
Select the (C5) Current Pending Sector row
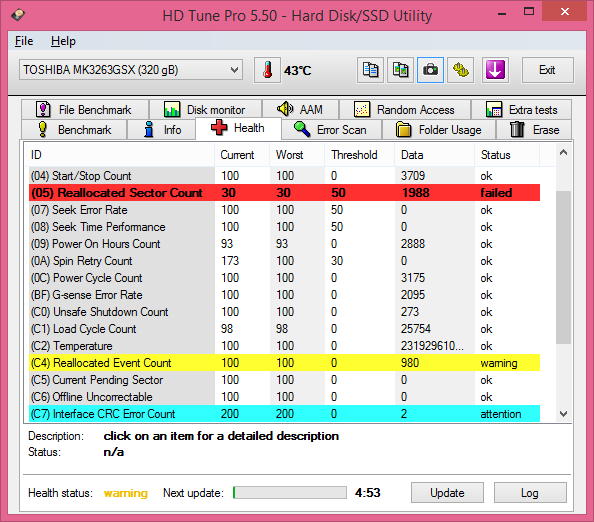tap(284, 380)
